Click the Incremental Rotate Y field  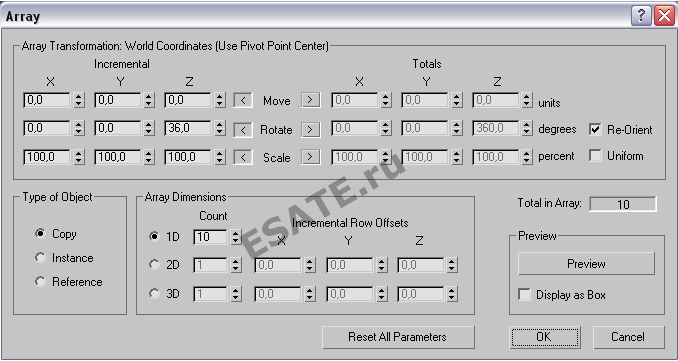118,129
